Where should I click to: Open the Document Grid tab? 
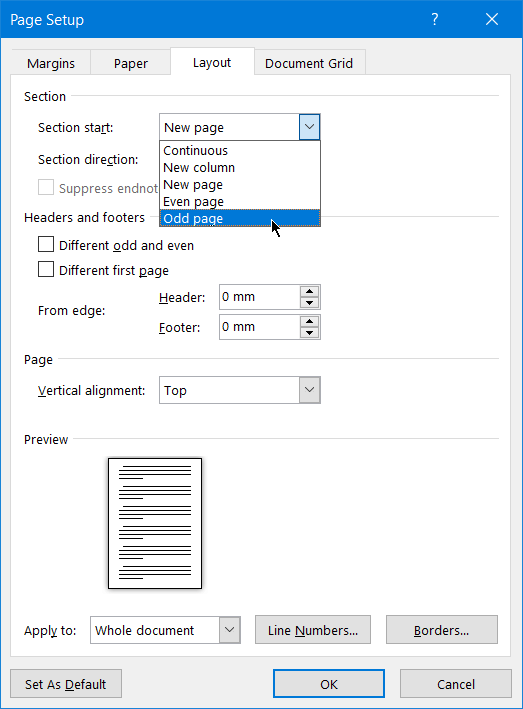(309, 63)
